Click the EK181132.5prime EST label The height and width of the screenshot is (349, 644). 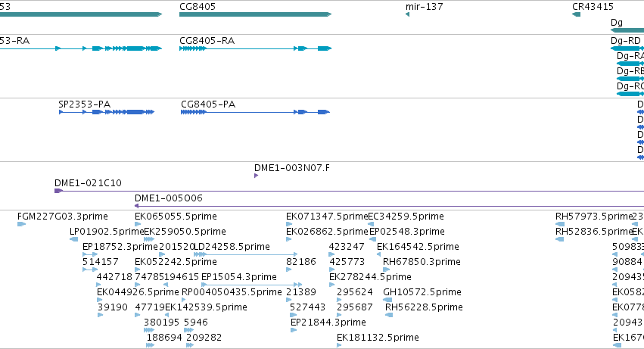378,338
